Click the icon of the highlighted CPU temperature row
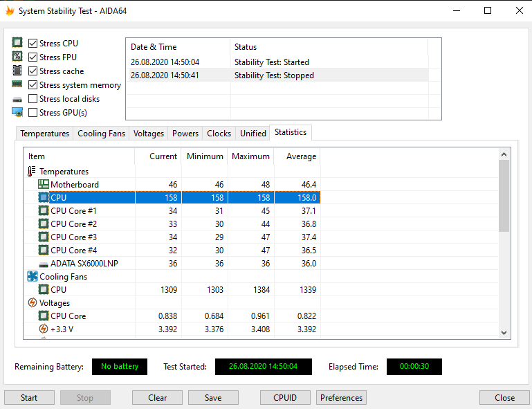This screenshot has width=532, height=409. pyautogui.click(x=44, y=197)
